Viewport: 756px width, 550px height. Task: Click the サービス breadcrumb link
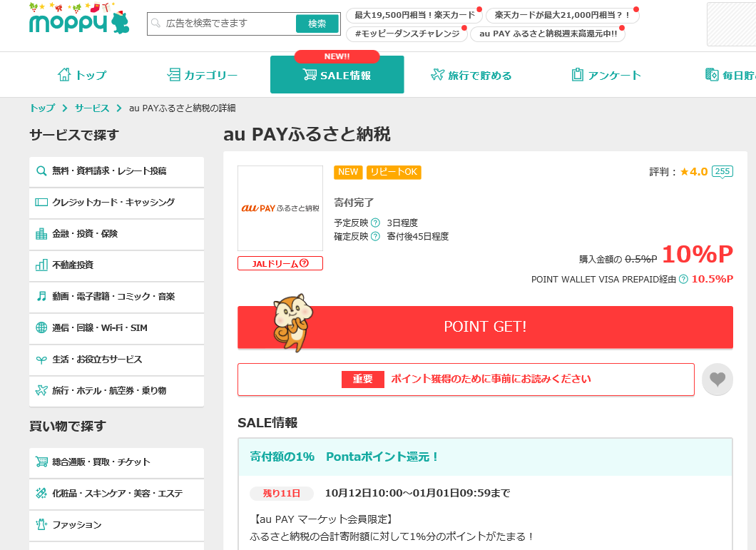[x=91, y=108]
